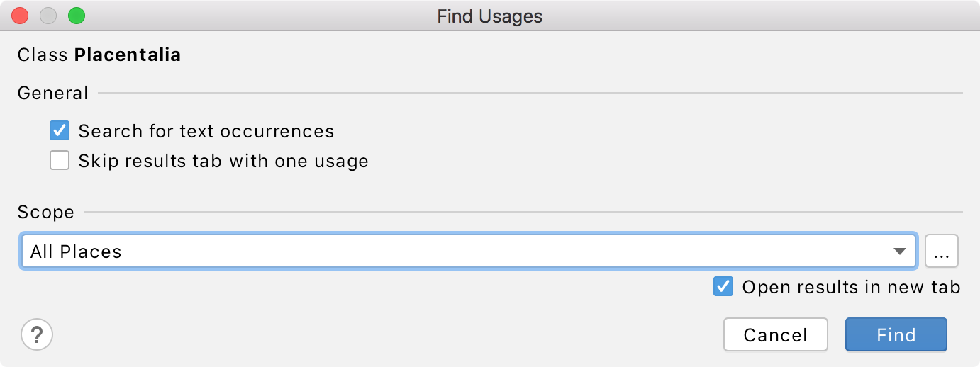
Task: Toggle via the 'Open results in new tab' label
Action: coord(851,287)
